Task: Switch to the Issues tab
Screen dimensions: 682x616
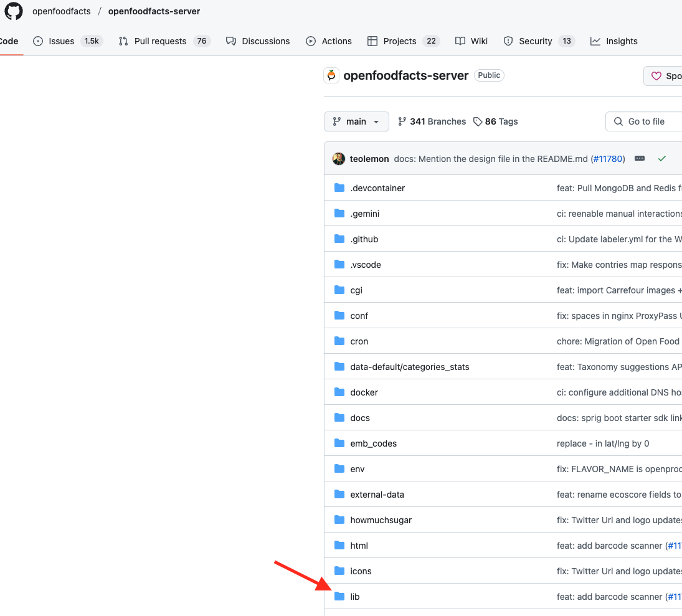Action: point(67,41)
